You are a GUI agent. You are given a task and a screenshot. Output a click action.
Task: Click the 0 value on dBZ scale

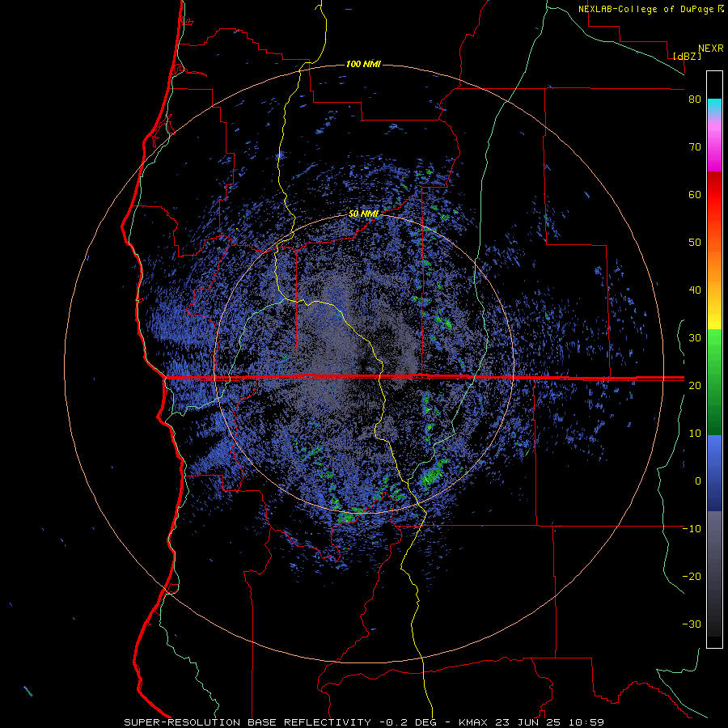coord(698,481)
